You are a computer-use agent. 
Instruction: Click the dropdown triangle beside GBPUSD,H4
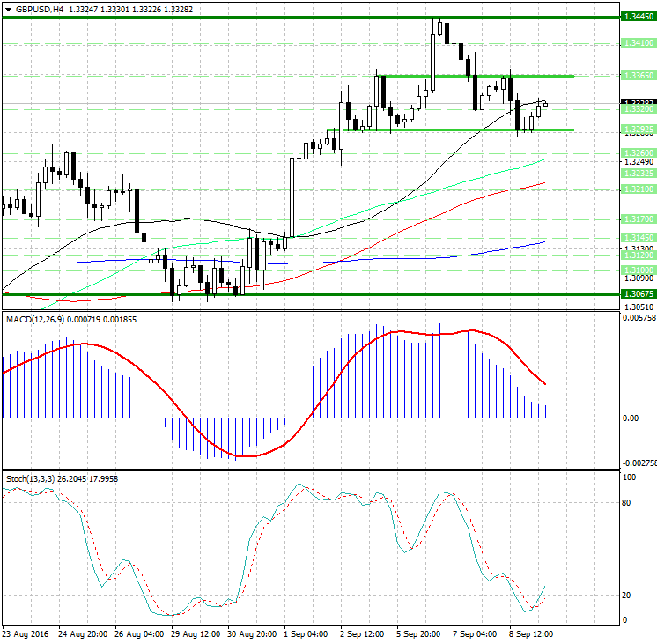[x=6, y=10]
